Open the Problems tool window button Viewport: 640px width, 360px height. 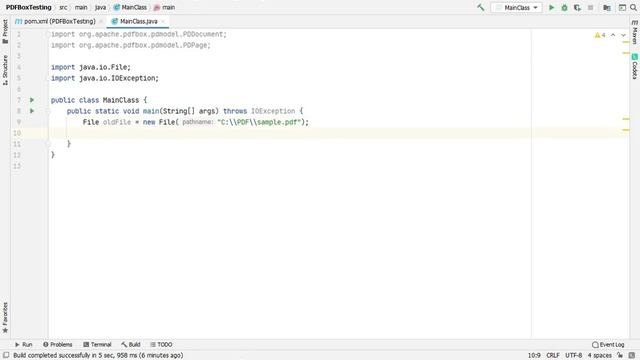coord(58,344)
